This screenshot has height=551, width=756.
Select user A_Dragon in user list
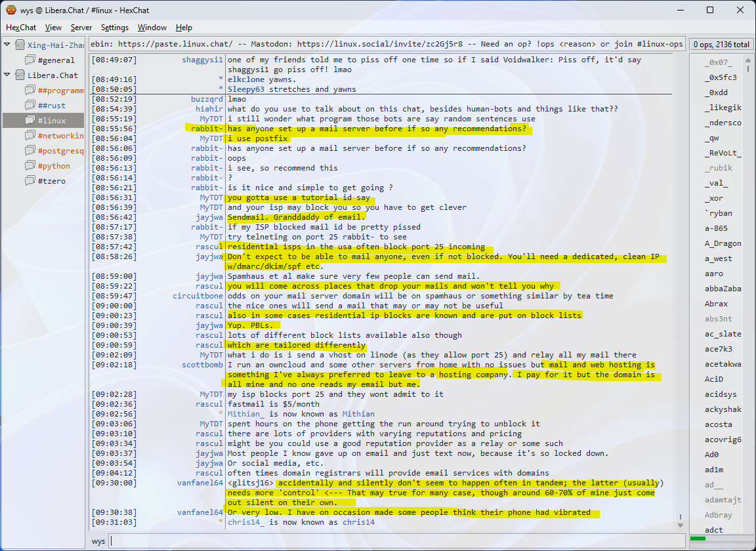[x=723, y=243]
